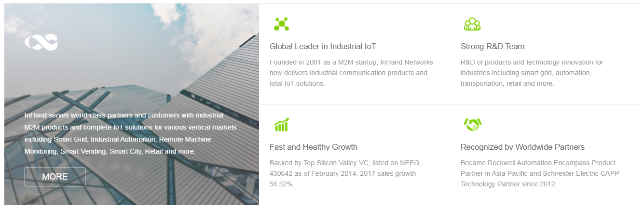This screenshot has width=644, height=209.
Task: Click the 'InHand serves world-class partners' text line
Action: pos(123,116)
